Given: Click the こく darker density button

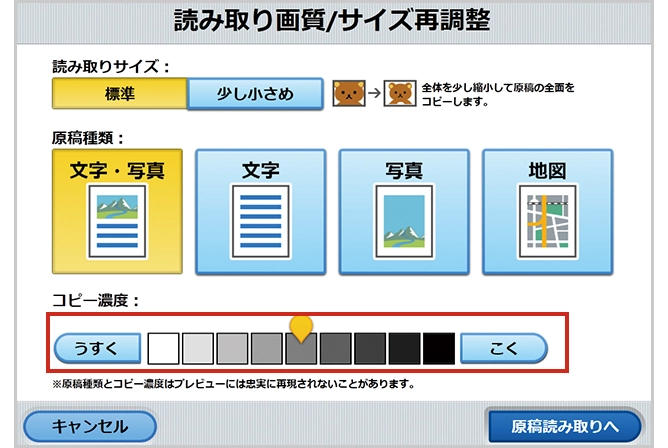Looking at the screenshot, I should tap(504, 348).
